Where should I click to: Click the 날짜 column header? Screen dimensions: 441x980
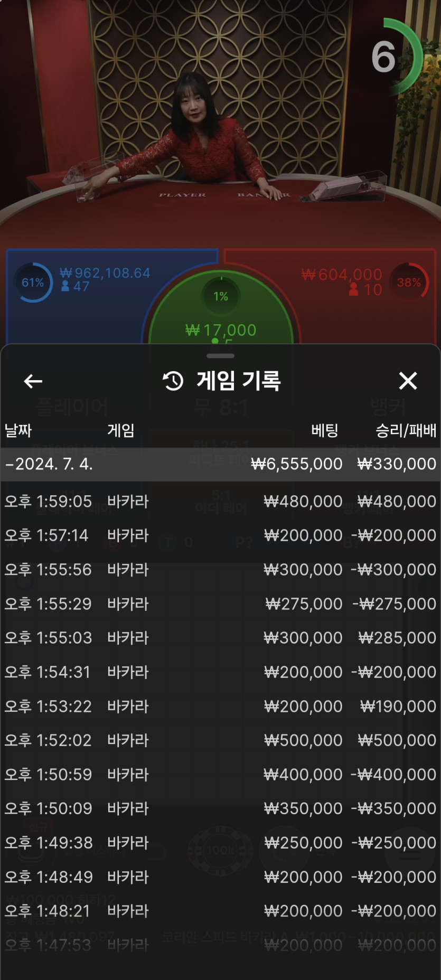click(x=18, y=430)
